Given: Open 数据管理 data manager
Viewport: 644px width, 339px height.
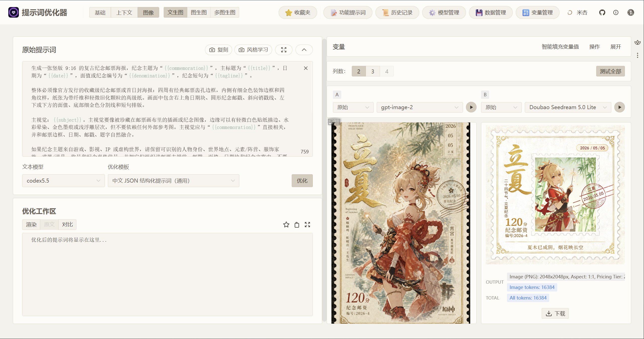Looking at the screenshot, I should point(491,13).
